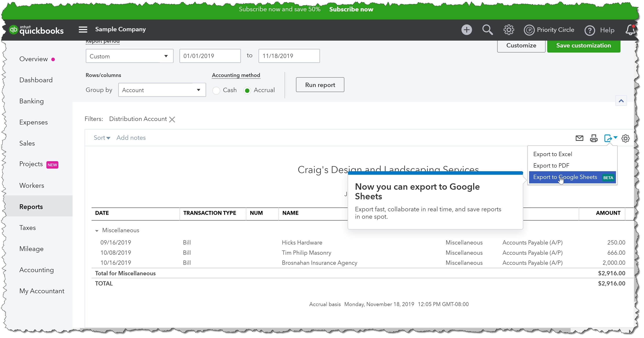Open the Custom report period dropdown
The height and width of the screenshot is (338, 644).
point(130,56)
